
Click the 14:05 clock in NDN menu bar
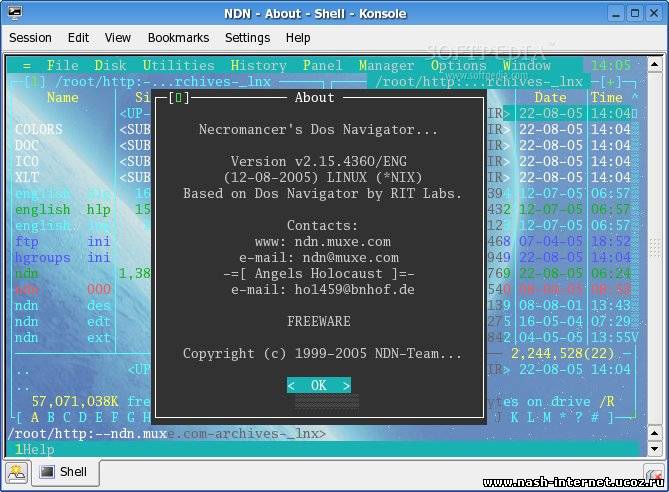(611, 65)
